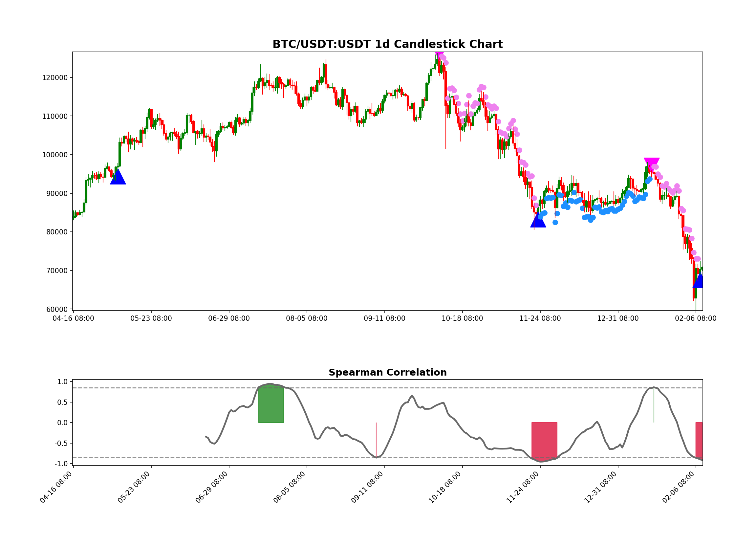Screen dimensions: 756x544
Task: Click the 08-05 08:00 label under candlestick chart
Action: [306, 319]
